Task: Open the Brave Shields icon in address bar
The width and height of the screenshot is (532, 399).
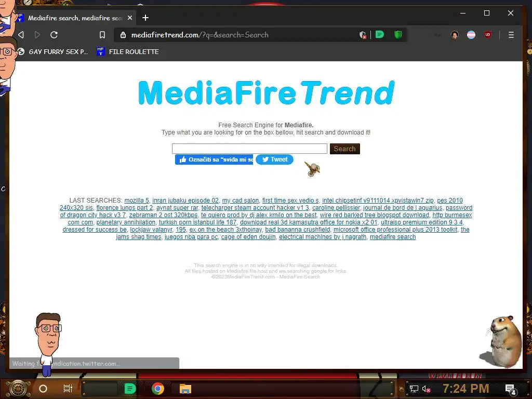Action: pos(363,35)
